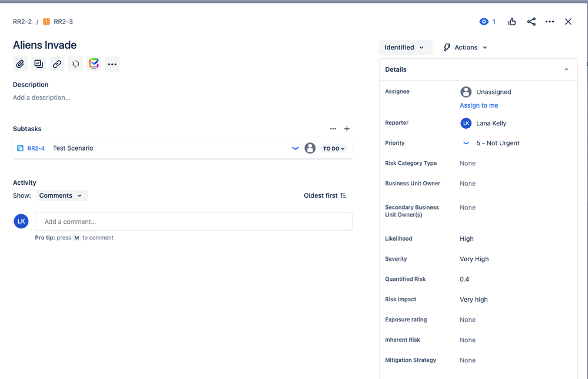588x379 pixels.
Task: Edit Quantified Risk value 0.4
Action: 464,280
